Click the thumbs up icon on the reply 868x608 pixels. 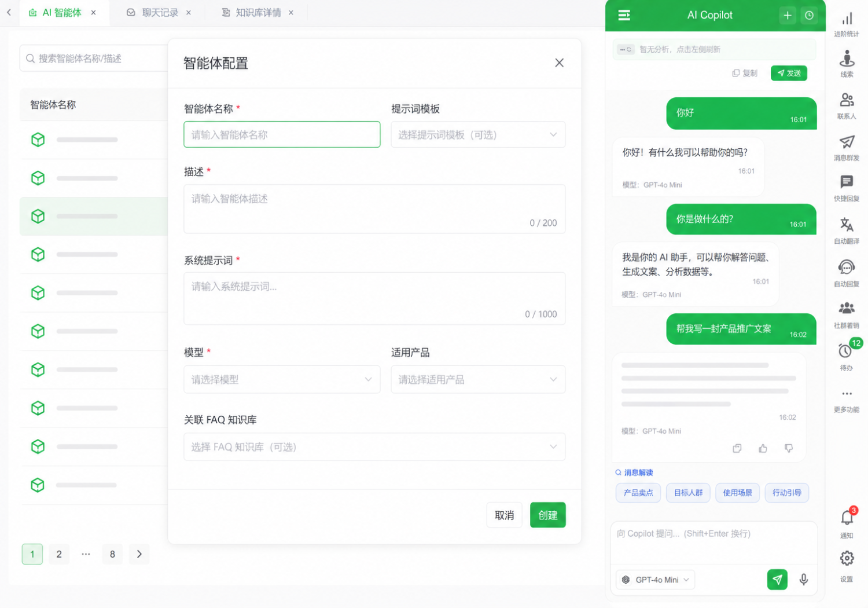pos(763,448)
